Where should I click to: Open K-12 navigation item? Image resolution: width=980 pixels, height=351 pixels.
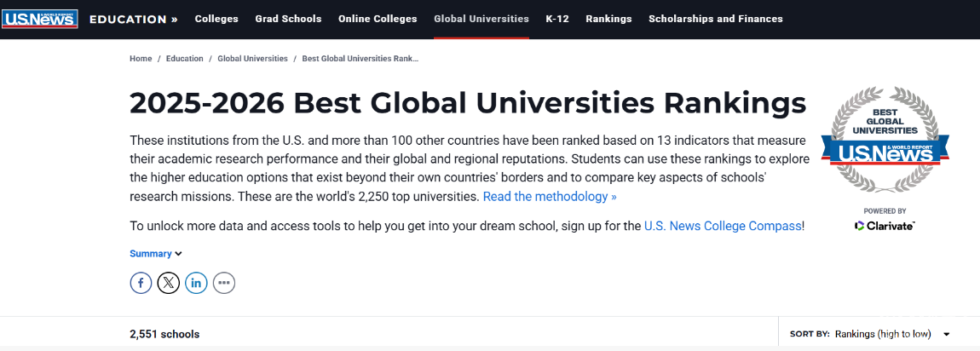click(556, 19)
